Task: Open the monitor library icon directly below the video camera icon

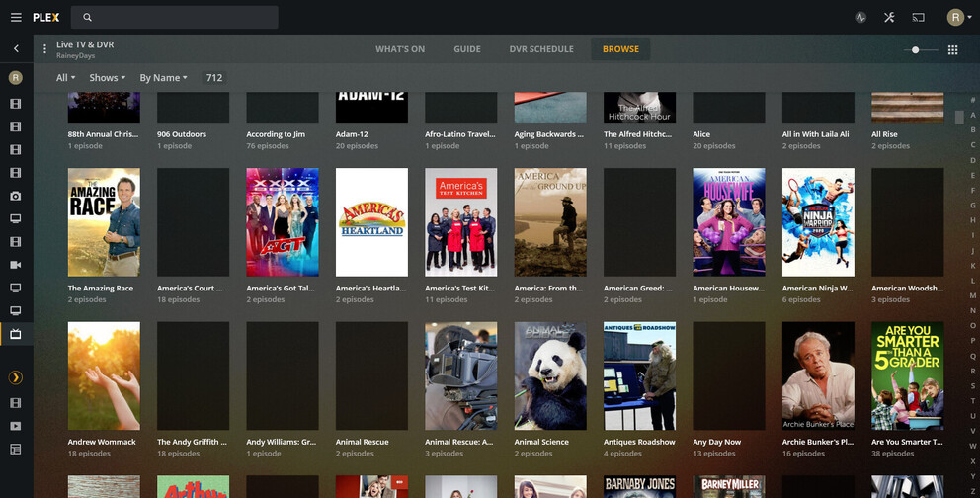Action: (16, 289)
